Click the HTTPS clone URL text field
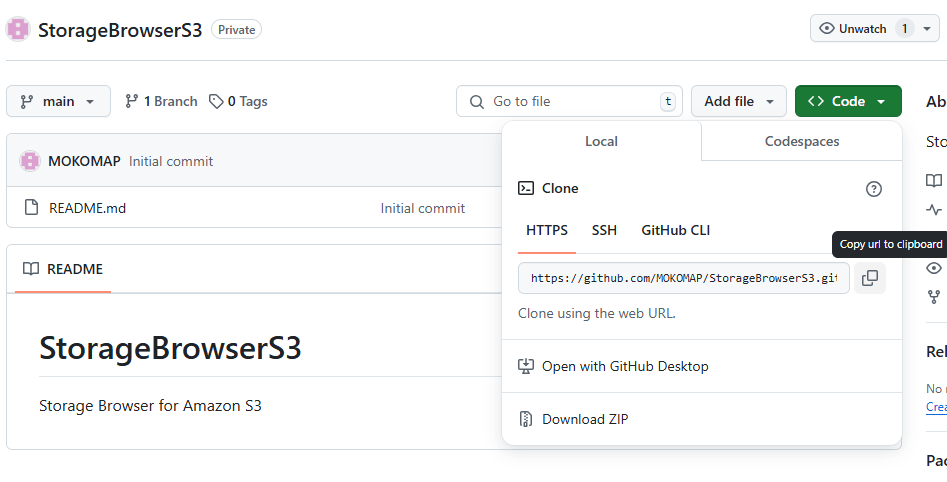 pyautogui.click(x=684, y=278)
